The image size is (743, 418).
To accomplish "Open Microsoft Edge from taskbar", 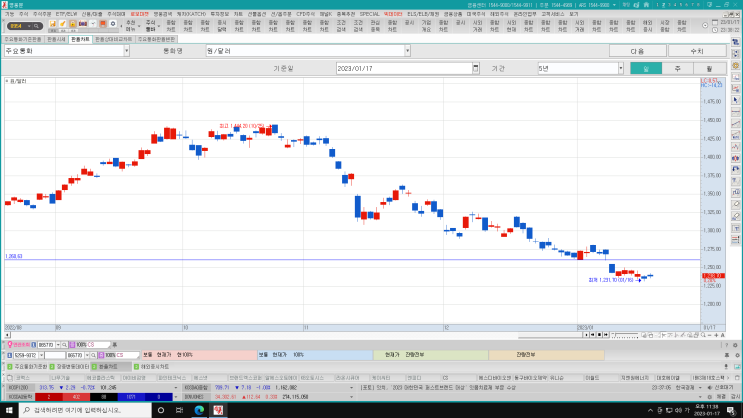I will (199, 410).
